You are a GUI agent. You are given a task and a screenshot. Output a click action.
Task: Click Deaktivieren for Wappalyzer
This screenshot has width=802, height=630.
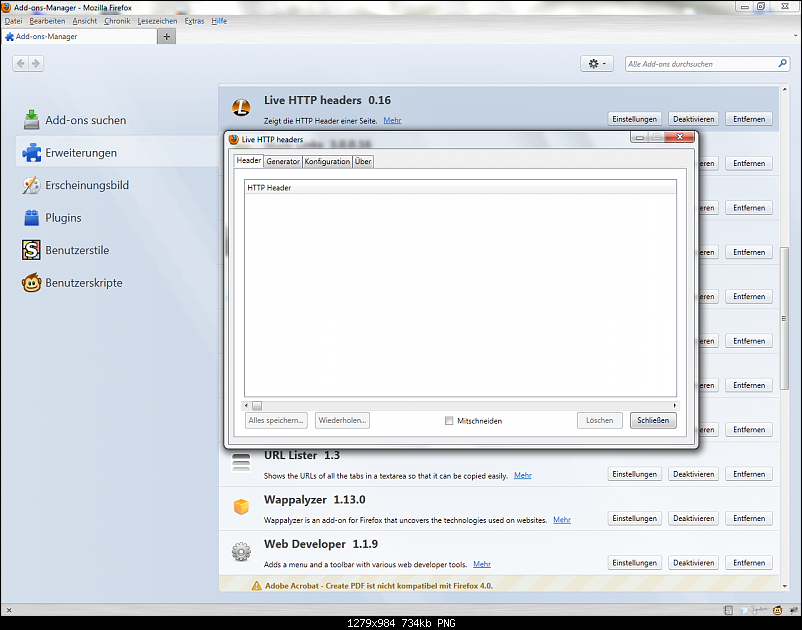[x=694, y=519]
